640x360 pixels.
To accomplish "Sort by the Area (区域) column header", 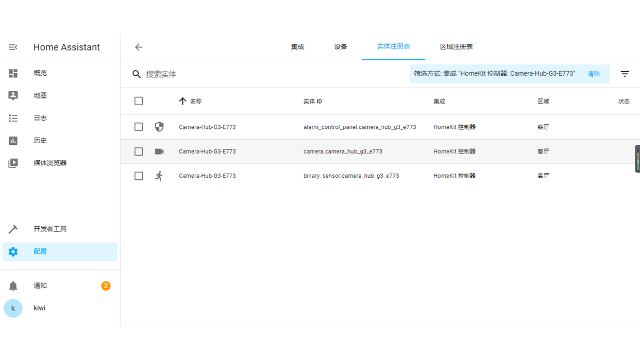I will (543, 101).
